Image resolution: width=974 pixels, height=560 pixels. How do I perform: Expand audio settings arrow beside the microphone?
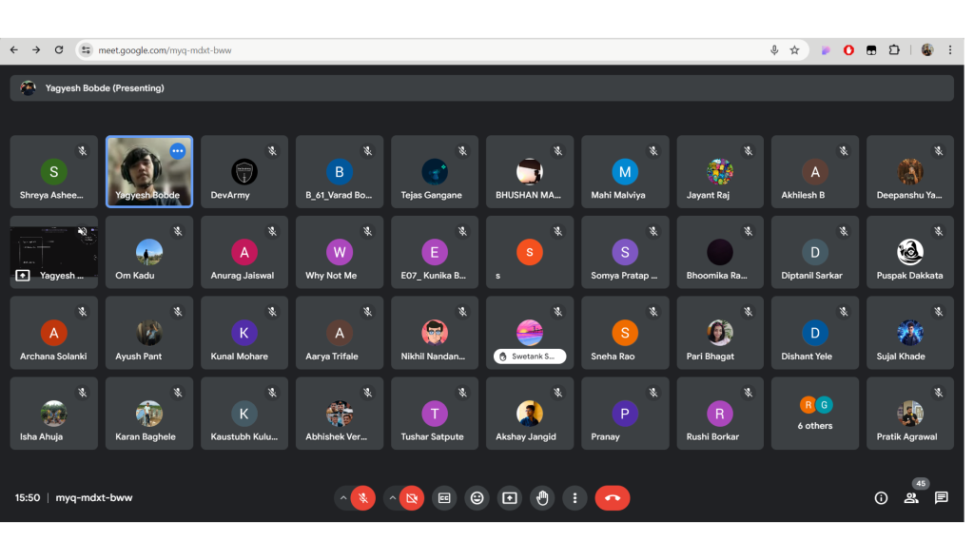pyautogui.click(x=342, y=498)
